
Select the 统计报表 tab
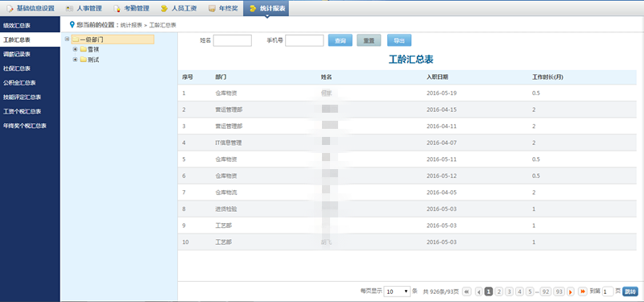[266, 8]
